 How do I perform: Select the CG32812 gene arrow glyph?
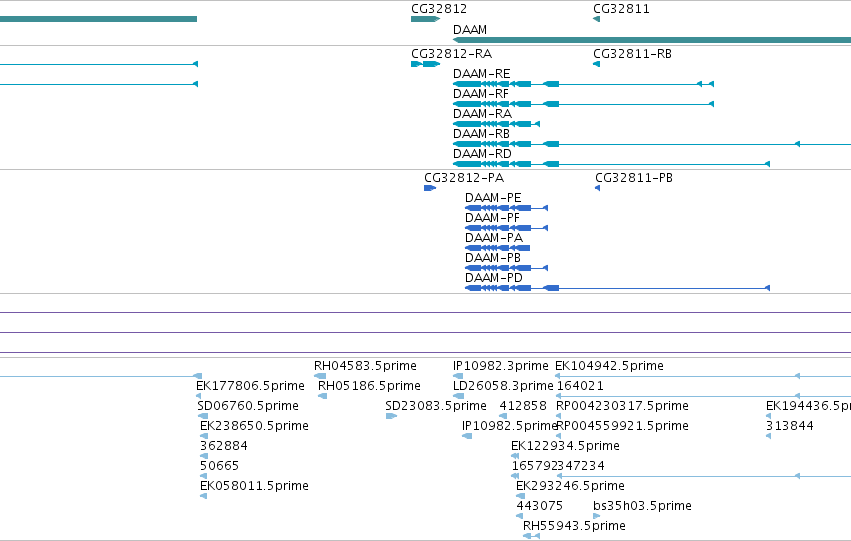pyautogui.click(x=426, y=20)
